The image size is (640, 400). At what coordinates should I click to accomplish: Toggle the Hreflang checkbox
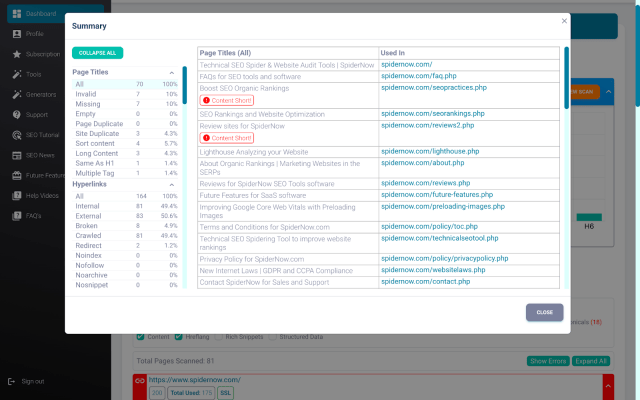(x=183, y=337)
